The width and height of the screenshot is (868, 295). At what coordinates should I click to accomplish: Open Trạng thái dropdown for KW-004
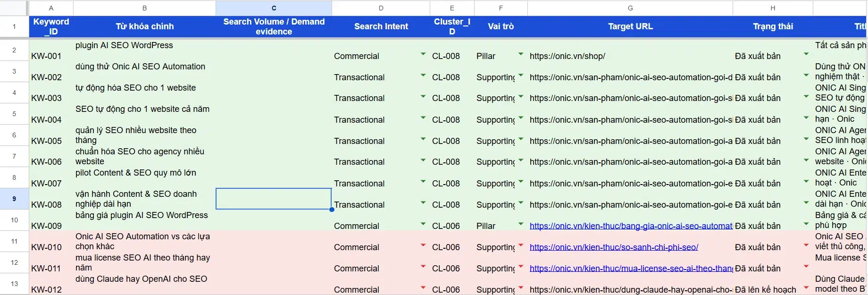point(806,118)
